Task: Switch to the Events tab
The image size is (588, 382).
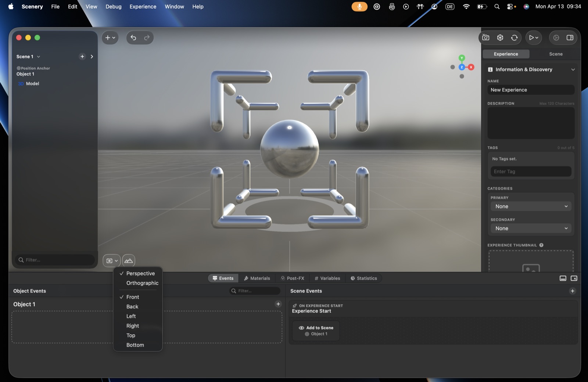Action: coord(223,278)
